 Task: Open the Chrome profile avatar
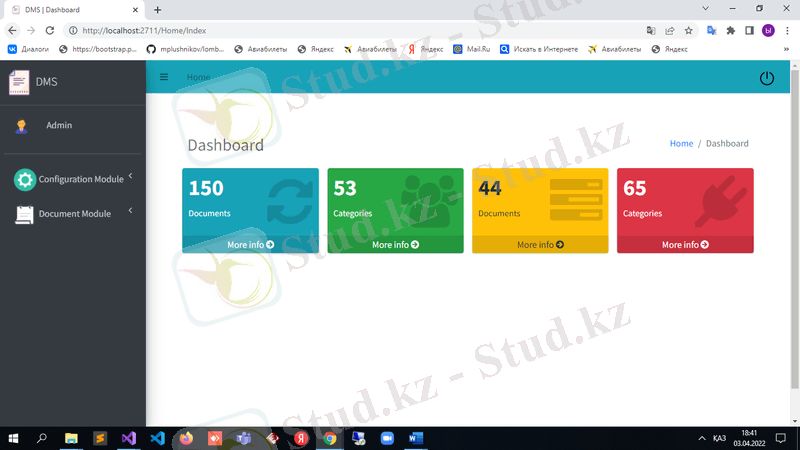(768, 31)
